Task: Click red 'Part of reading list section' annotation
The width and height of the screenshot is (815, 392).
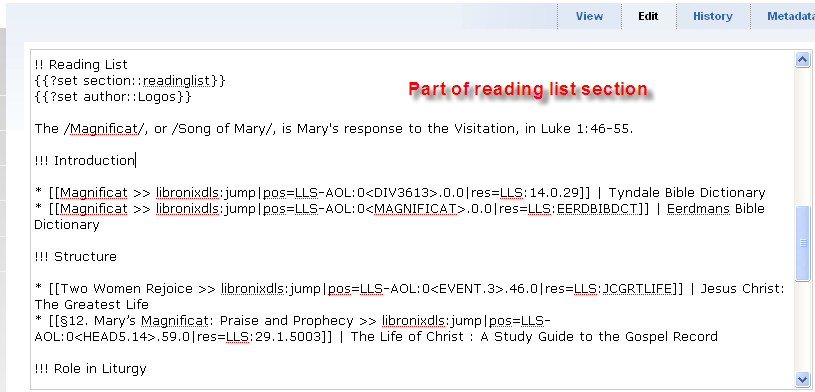Action: click(528, 89)
